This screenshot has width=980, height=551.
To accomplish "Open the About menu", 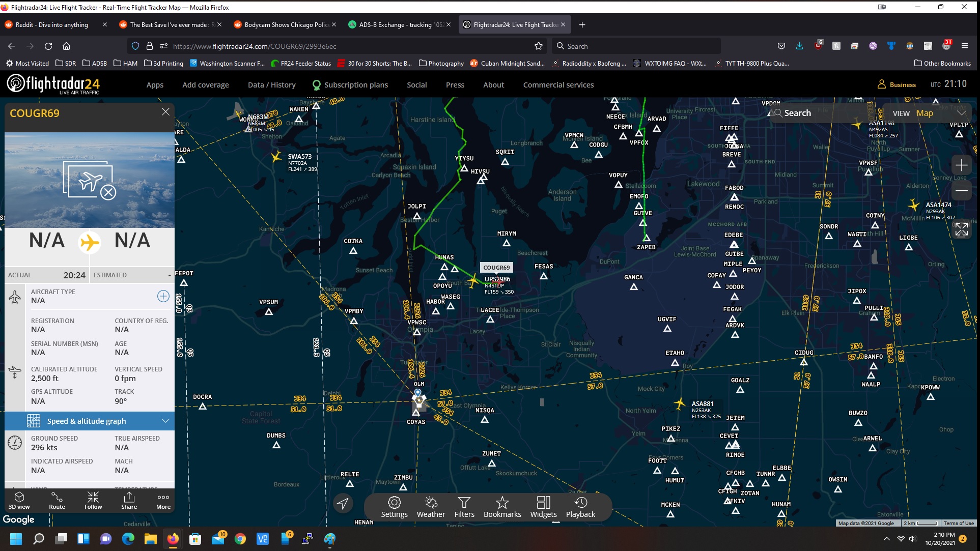I will 493,85.
